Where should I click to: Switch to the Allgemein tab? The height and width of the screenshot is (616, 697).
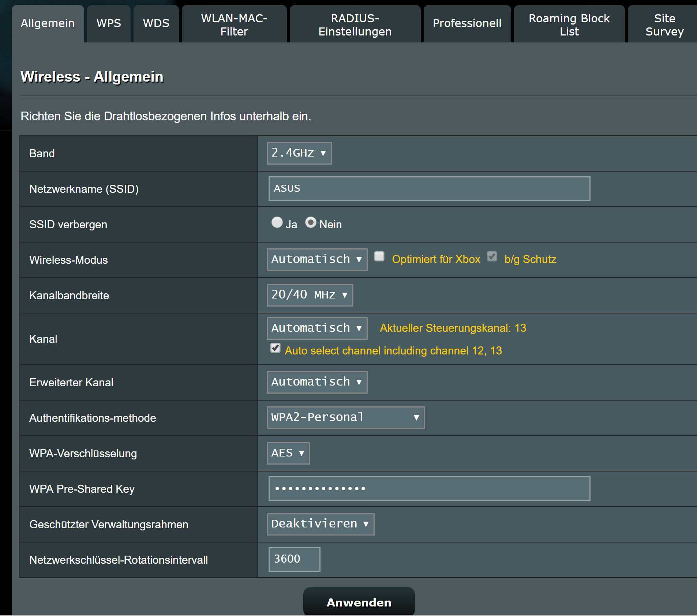48,23
